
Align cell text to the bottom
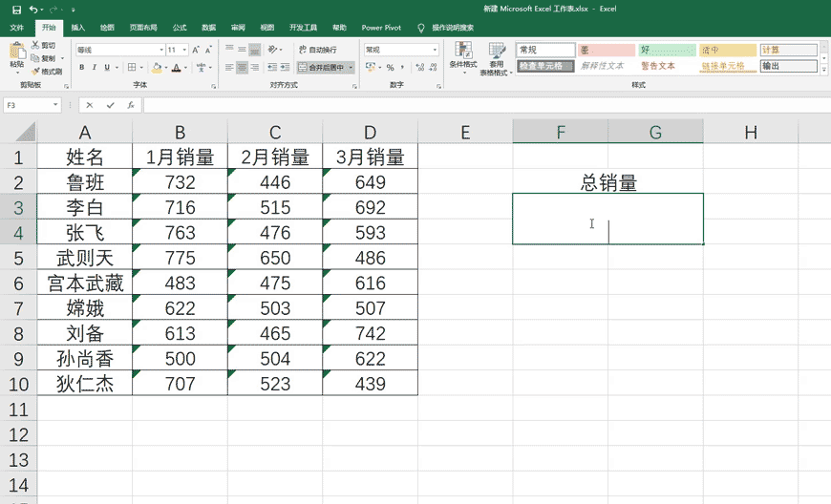(x=255, y=50)
